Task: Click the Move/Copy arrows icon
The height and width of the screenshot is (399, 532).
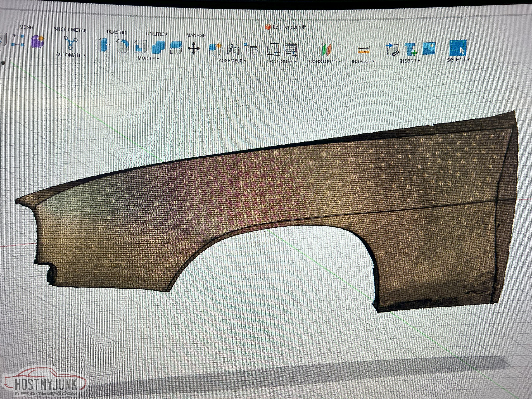Action: click(194, 48)
